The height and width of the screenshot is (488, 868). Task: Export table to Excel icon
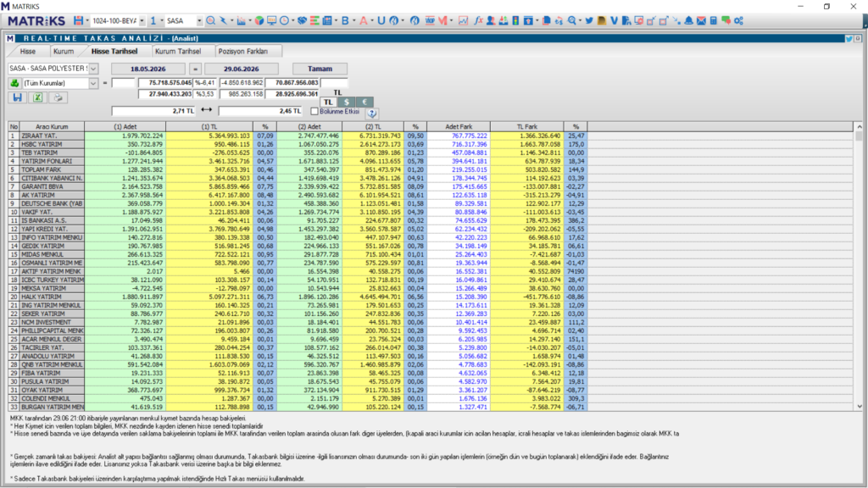37,97
